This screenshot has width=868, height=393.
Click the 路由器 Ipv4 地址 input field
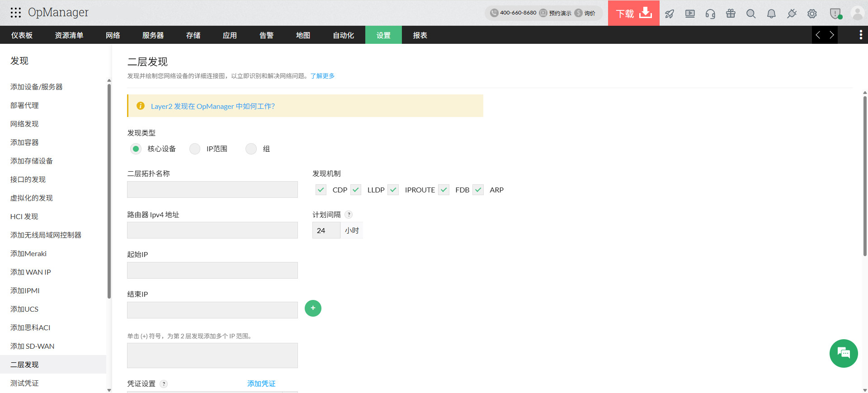[212, 230]
